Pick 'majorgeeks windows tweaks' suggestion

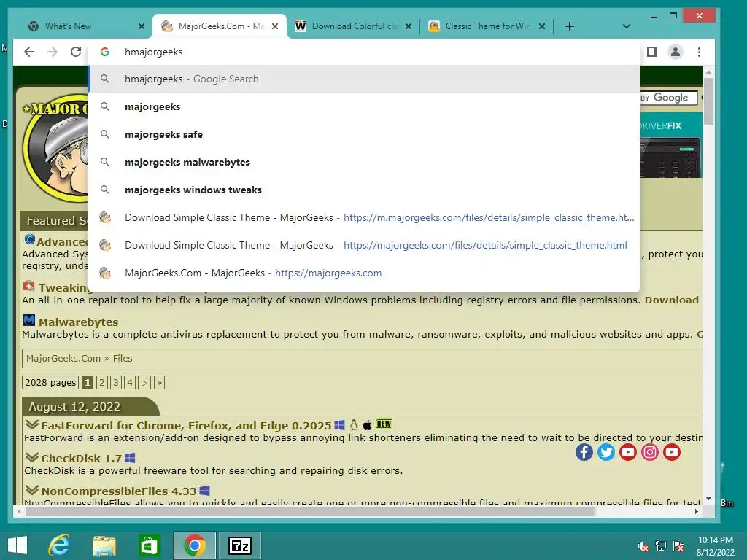tap(364, 190)
